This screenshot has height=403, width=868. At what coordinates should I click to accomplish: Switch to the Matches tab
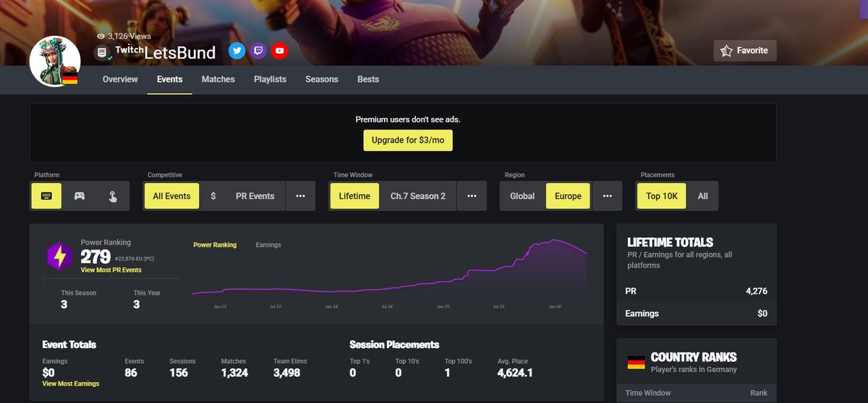[x=218, y=79]
